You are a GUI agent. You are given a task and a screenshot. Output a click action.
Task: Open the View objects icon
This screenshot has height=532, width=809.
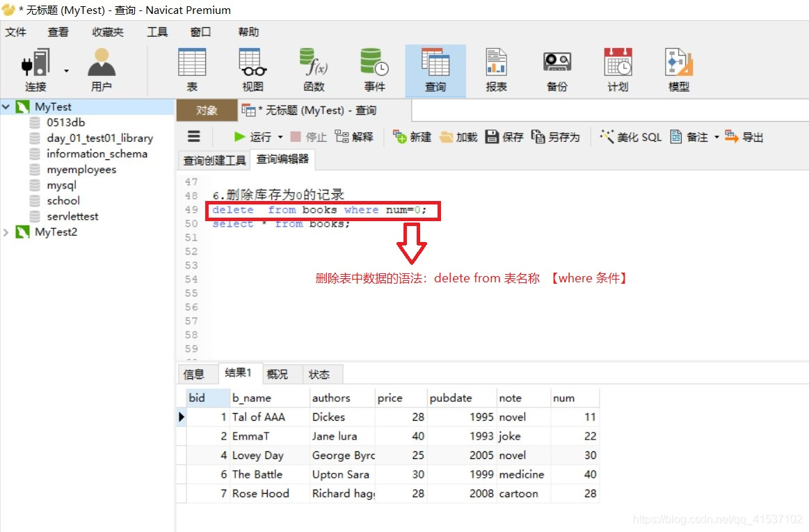pyautogui.click(x=253, y=70)
